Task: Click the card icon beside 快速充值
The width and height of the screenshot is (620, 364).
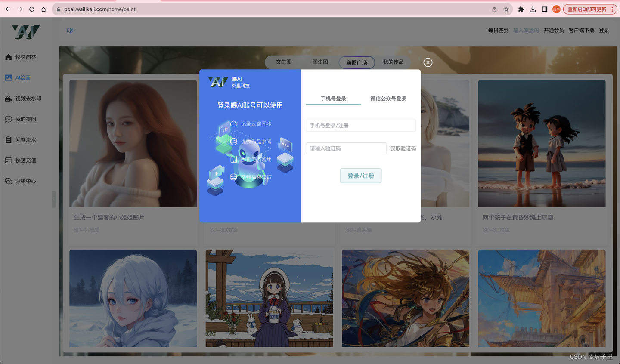Action: (x=8, y=160)
